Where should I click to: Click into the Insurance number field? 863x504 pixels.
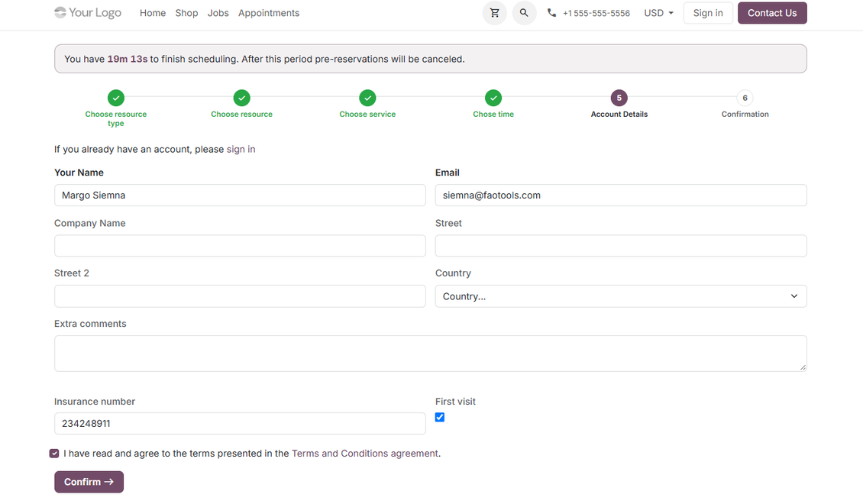tap(240, 424)
